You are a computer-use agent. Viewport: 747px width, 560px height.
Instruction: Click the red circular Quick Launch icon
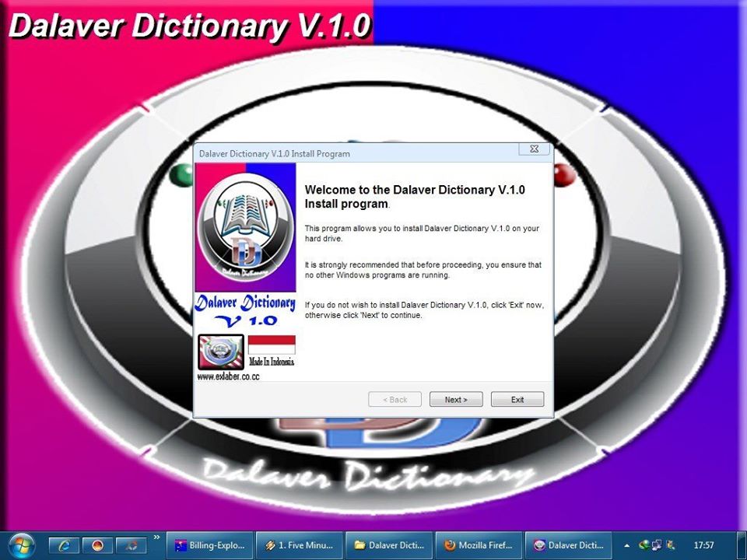98,545
